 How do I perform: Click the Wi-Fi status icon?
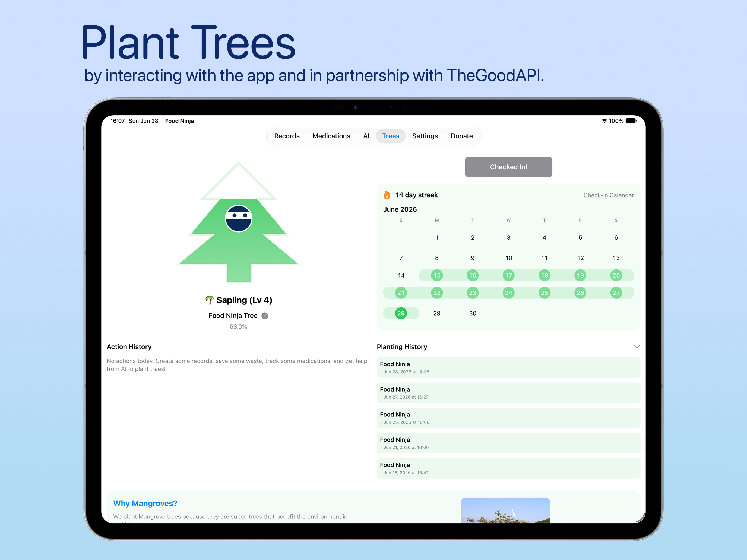point(604,121)
